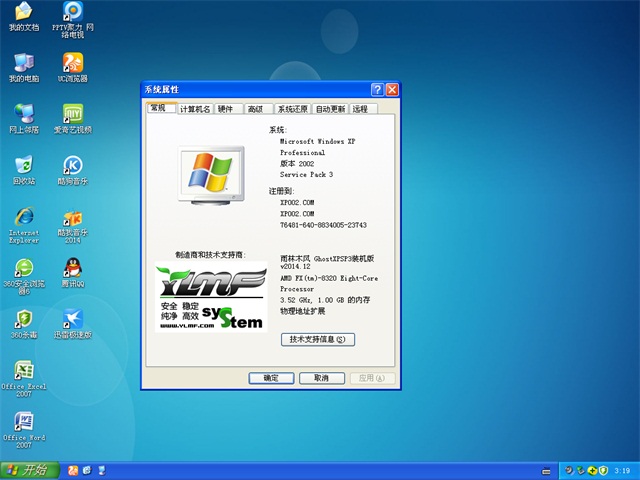
Task: Click the 技术支持信息 button
Action: point(318,340)
